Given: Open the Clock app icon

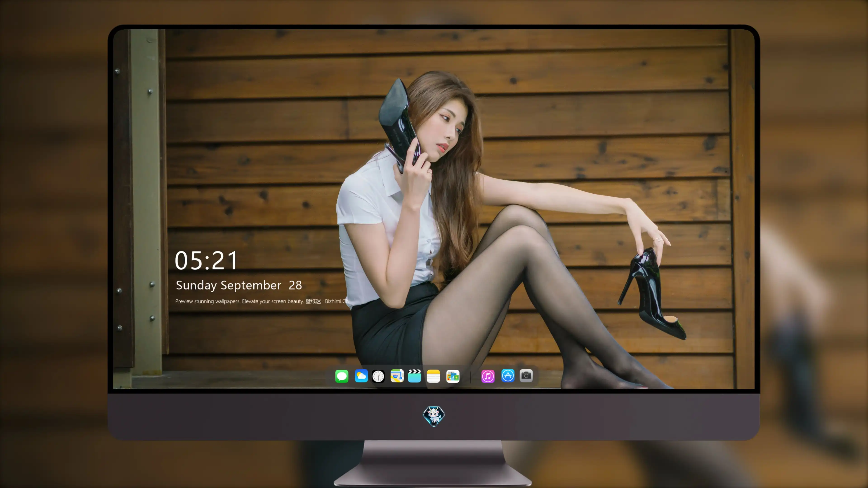Looking at the screenshot, I should (378, 376).
